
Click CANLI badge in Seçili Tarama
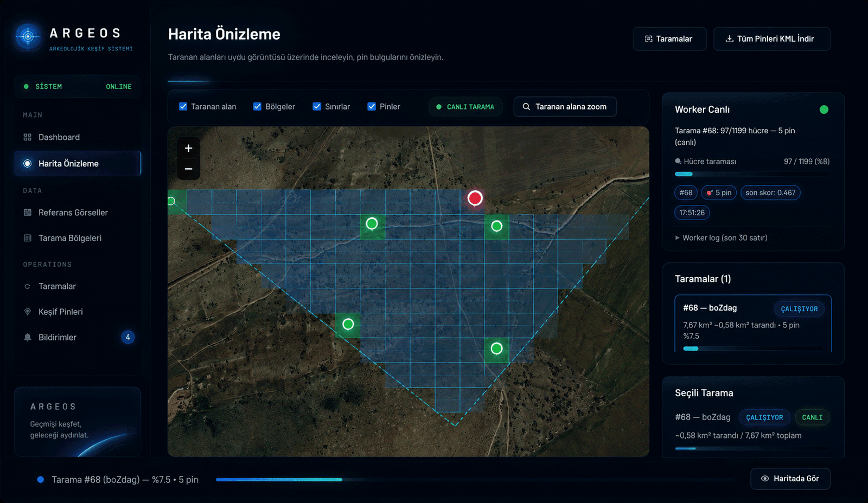click(812, 417)
